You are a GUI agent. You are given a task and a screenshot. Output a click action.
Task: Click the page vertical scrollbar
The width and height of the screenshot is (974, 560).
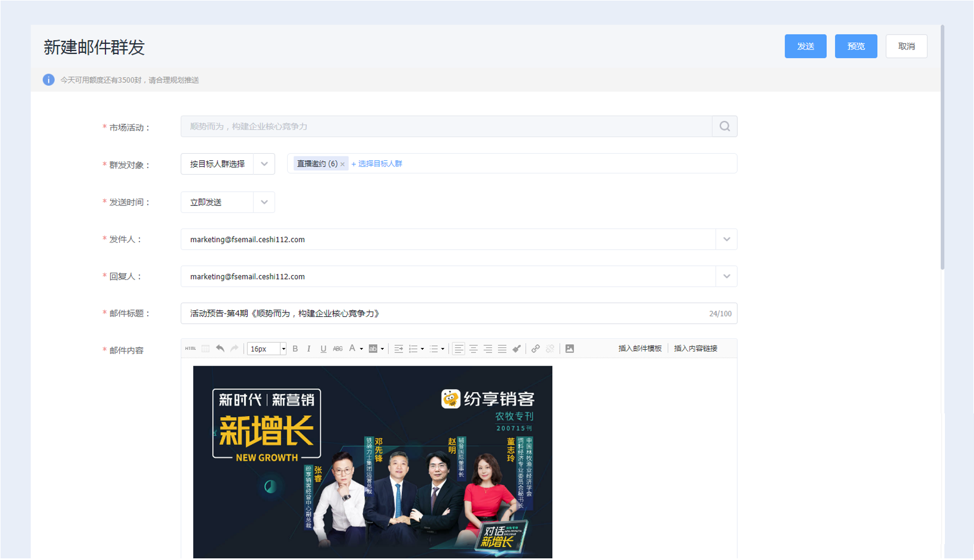point(942,147)
